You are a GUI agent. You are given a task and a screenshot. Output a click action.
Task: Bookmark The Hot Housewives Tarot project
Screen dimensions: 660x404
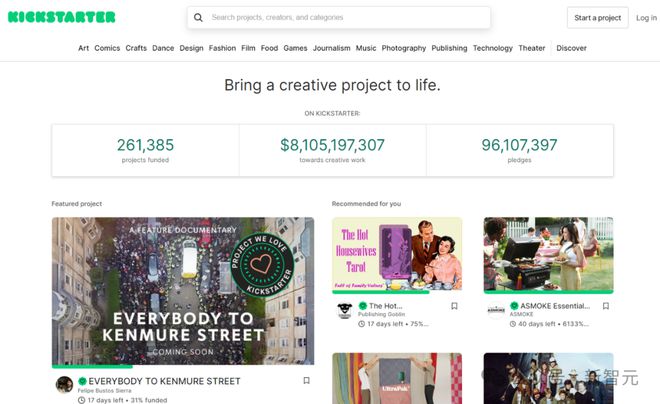454,306
